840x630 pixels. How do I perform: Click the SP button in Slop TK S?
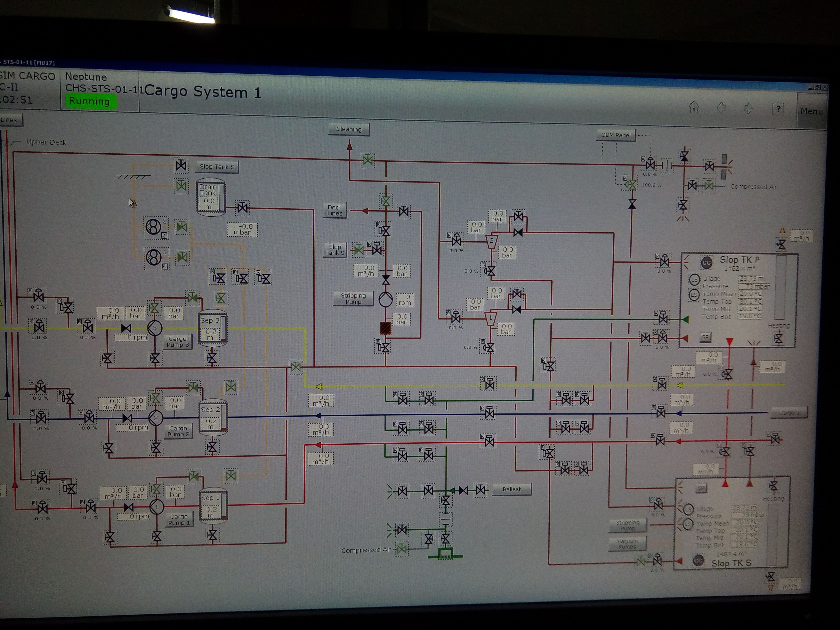701,488
